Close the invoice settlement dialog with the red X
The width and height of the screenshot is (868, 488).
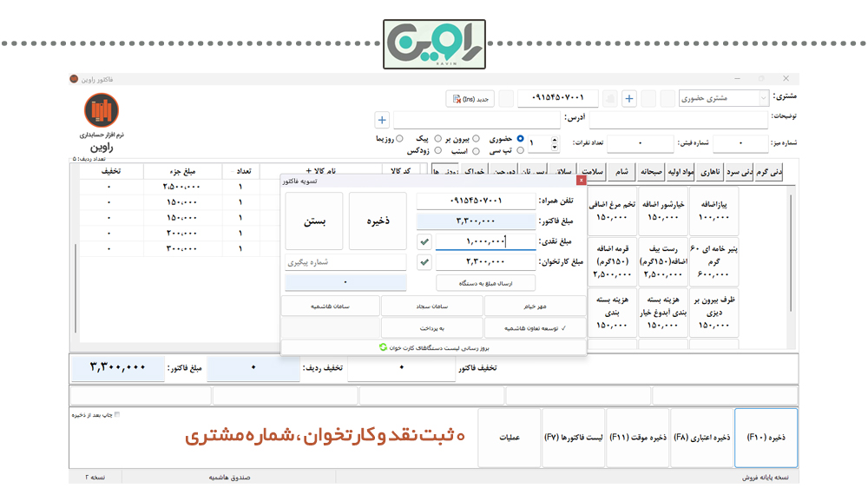click(x=581, y=181)
